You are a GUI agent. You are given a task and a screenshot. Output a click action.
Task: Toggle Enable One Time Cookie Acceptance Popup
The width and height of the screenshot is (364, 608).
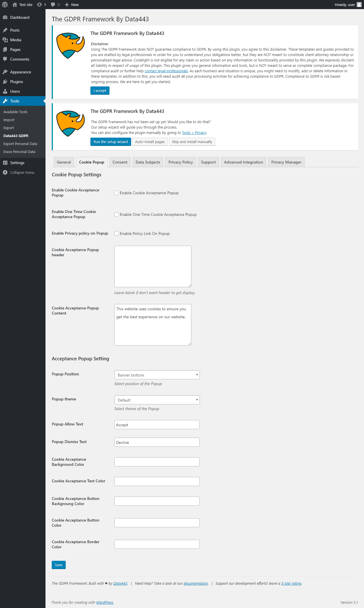[x=117, y=214]
